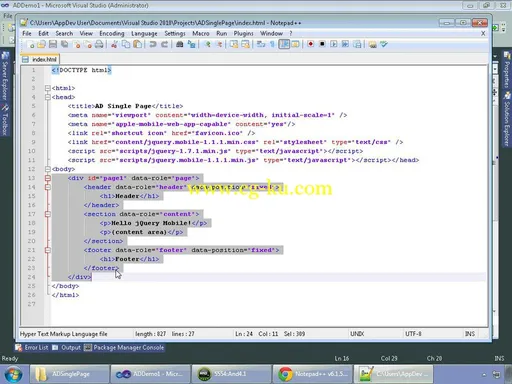Screen dimensions: 512x384
Task: Collapse the footer data-role fold marker
Action: (48, 250)
